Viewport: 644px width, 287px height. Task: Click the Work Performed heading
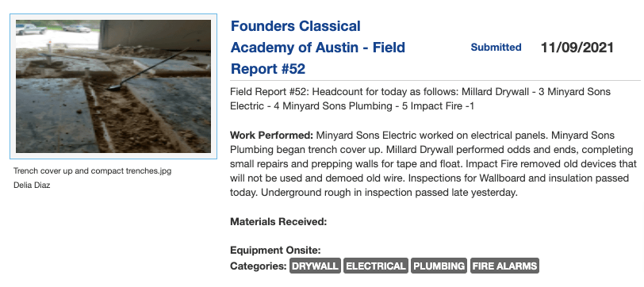coord(271,135)
